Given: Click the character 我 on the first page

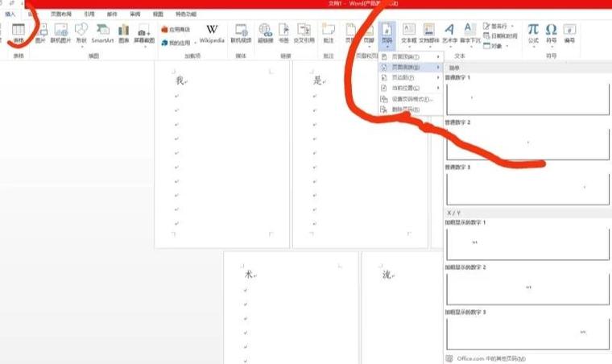Looking at the screenshot, I should [180, 81].
